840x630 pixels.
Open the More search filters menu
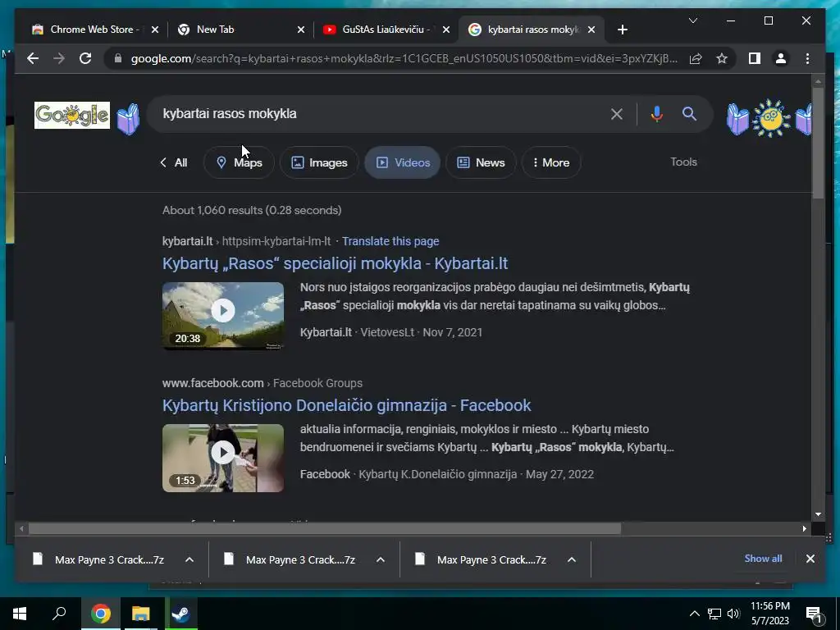pos(551,162)
